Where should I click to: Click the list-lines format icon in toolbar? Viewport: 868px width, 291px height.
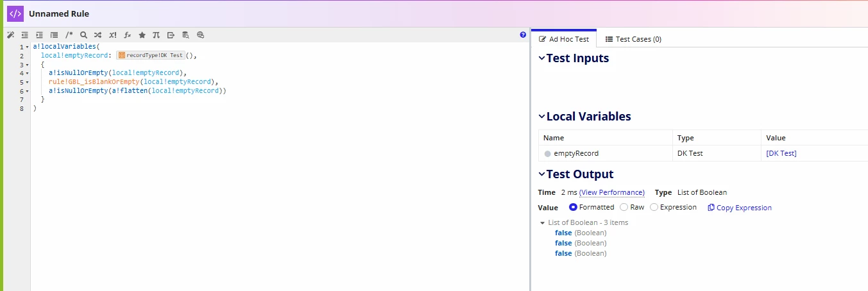tap(54, 35)
